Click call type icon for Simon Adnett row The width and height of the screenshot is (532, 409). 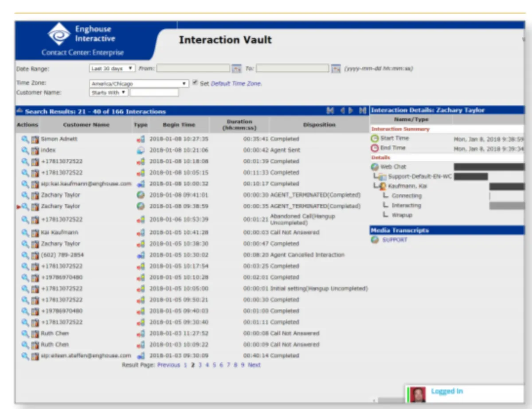pos(141,139)
